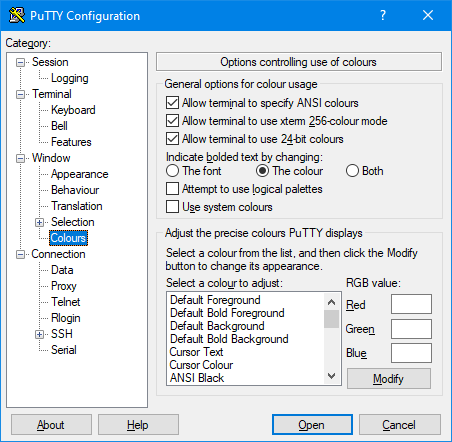452x442 pixels.
Task: Go to Keyboard settings
Action: 73,110
